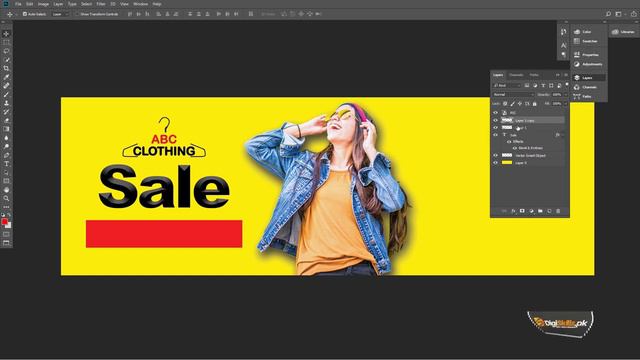
Task: Select the Crop tool
Action: [x=6, y=68]
